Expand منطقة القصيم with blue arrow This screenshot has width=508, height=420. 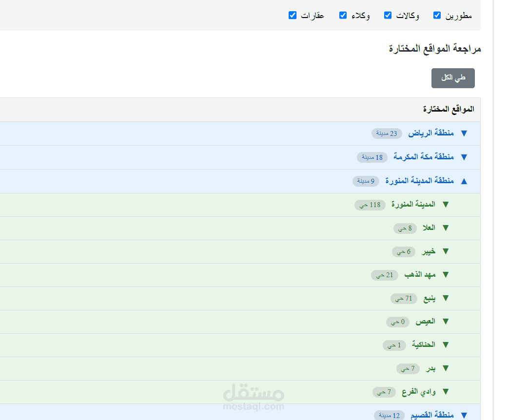tap(464, 415)
